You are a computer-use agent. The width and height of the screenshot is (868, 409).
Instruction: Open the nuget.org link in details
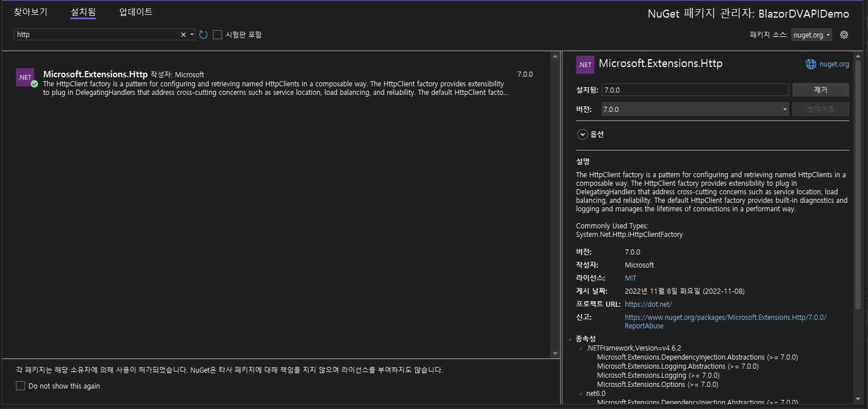tap(834, 64)
